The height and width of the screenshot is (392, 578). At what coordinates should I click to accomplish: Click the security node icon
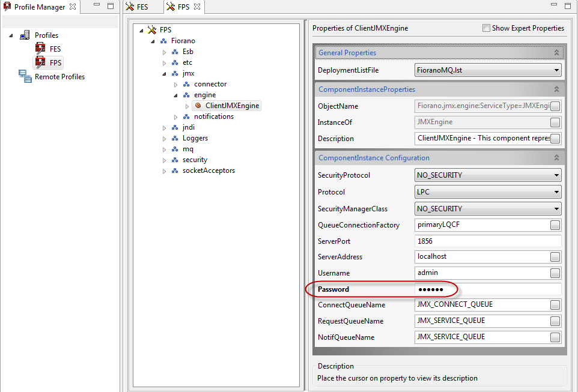point(175,160)
